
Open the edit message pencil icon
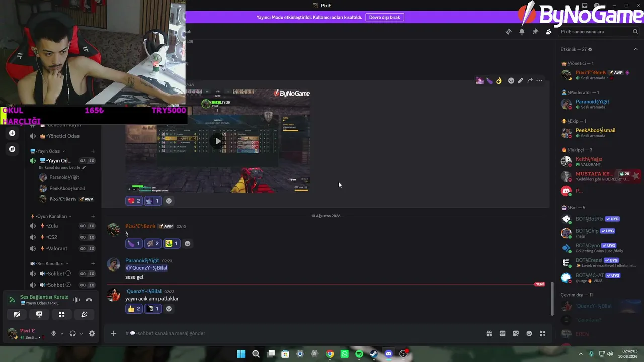click(520, 80)
